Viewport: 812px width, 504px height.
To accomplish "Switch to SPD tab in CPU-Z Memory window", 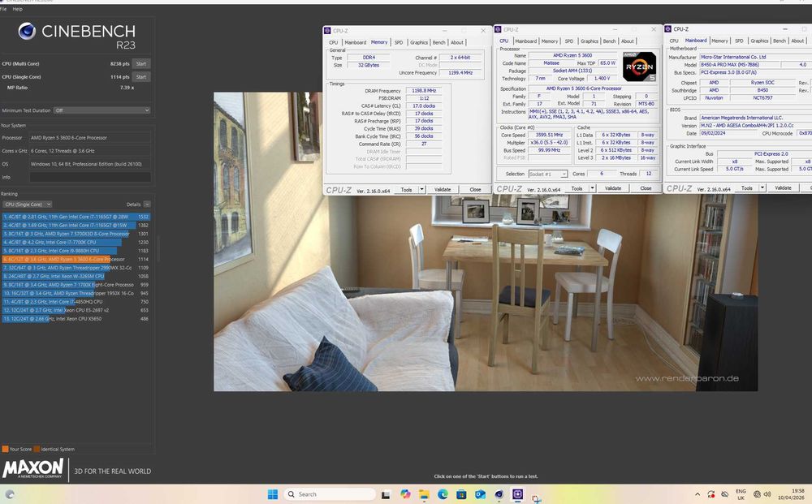I will pos(398,42).
